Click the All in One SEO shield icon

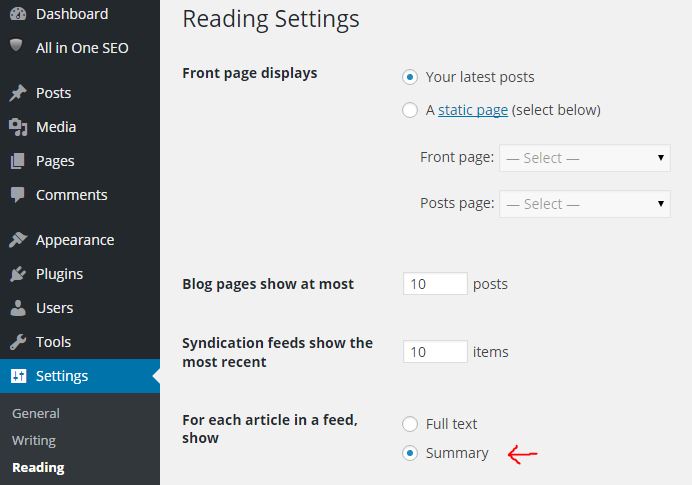click(16, 45)
